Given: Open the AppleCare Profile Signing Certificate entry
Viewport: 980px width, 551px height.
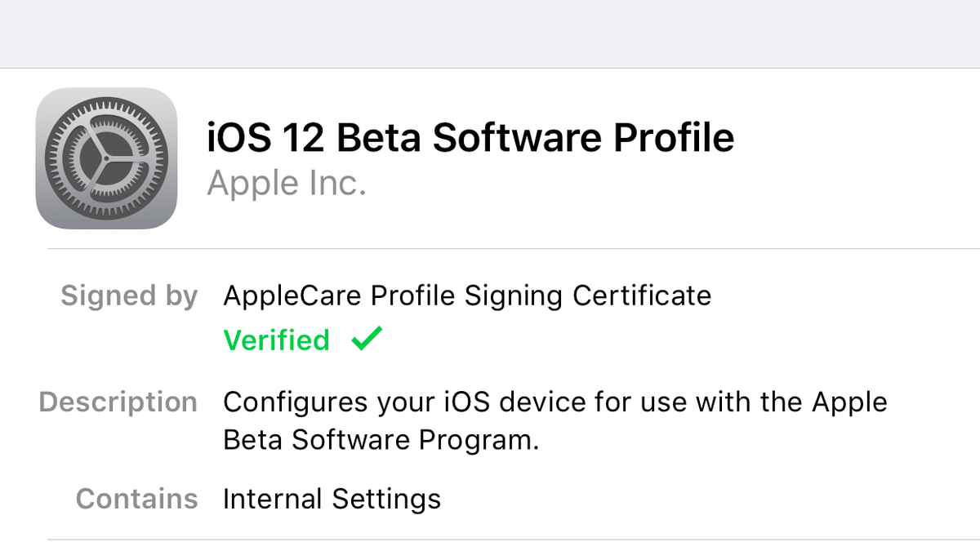Looking at the screenshot, I should (x=467, y=295).
